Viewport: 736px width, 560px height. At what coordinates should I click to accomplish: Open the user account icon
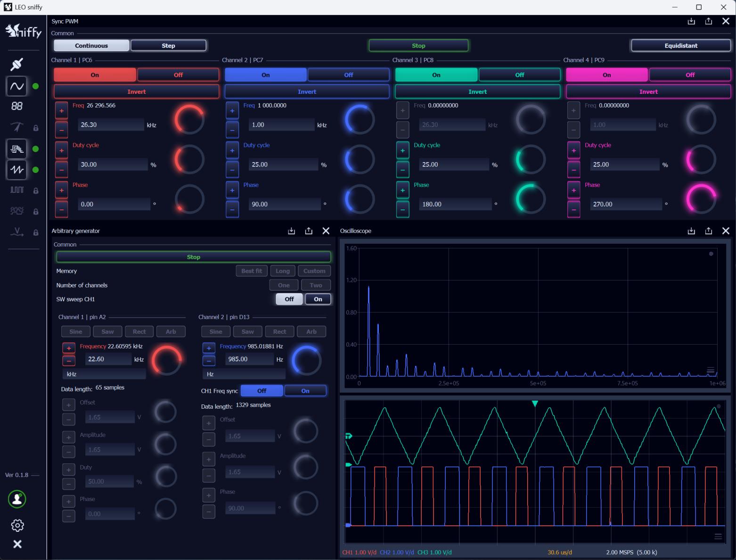click(x=17, y=499)
